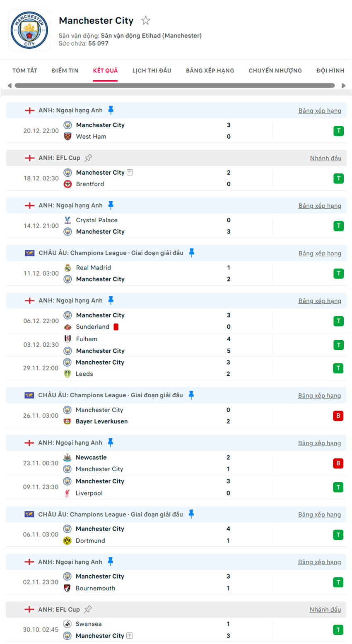Toggle the favorite star next to Manchester City
Screen dimensions: 352x644
coord(145,20)
